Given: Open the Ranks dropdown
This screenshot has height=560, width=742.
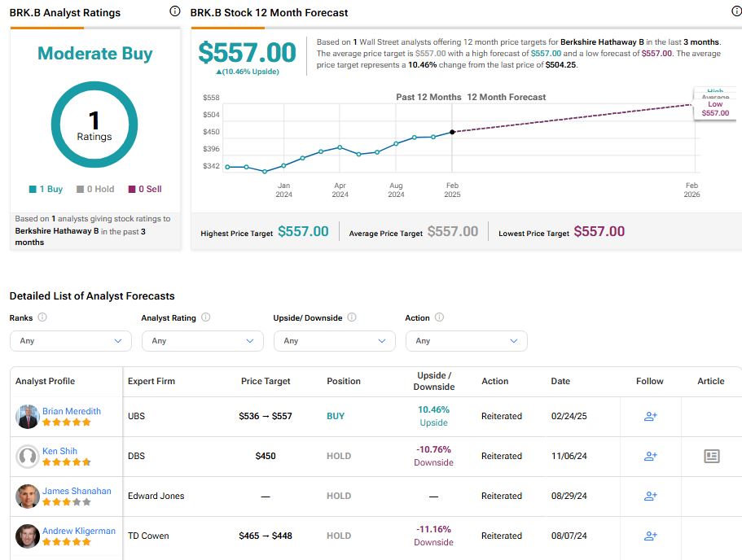Looking at the screenshot, I should tap(70, 341).
